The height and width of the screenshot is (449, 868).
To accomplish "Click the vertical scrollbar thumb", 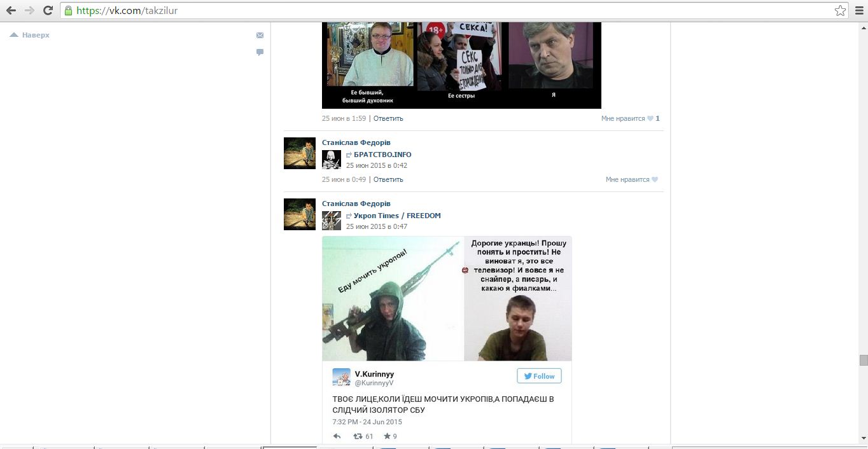I will tap(863, 360).
